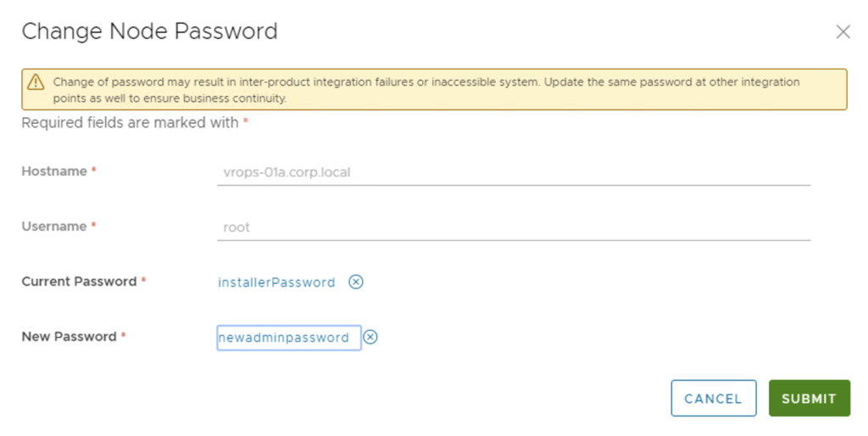This screenshot has height=436, width=868.
Task: Click the Hostname field vrops-01a.corp.local
Action: coord(513,172)
